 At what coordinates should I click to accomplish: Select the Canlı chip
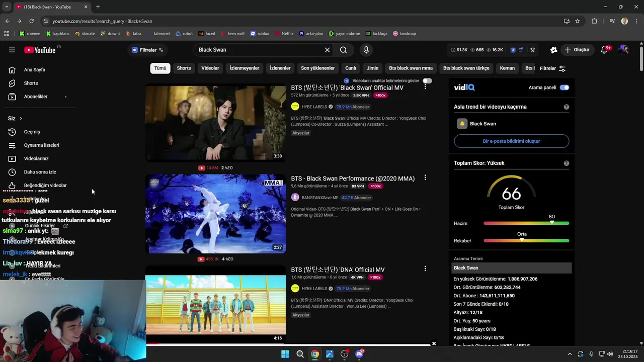[x=350, y=68]
